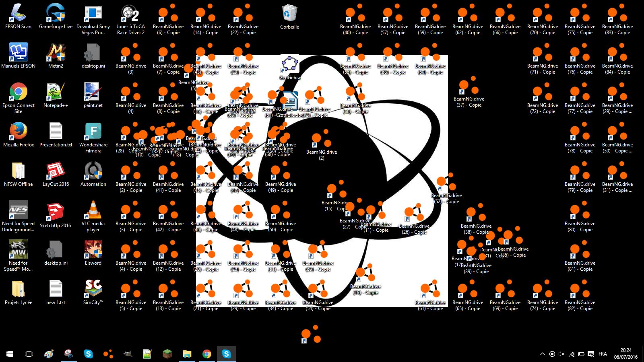644x362 pixels.
Task: Select Download Sony Vegas Pro shortcut
Action: pyautogui.click(x=93, y=20)
